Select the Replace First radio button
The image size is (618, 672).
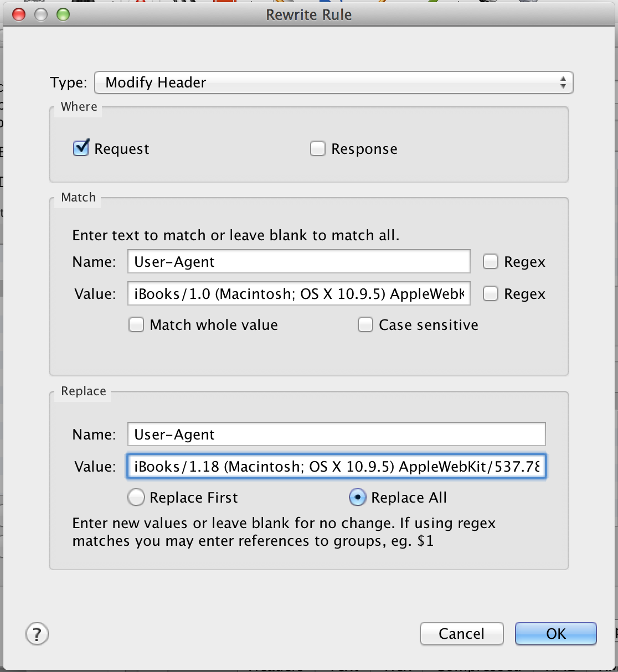pyautogui.click(x=136, y=497)
